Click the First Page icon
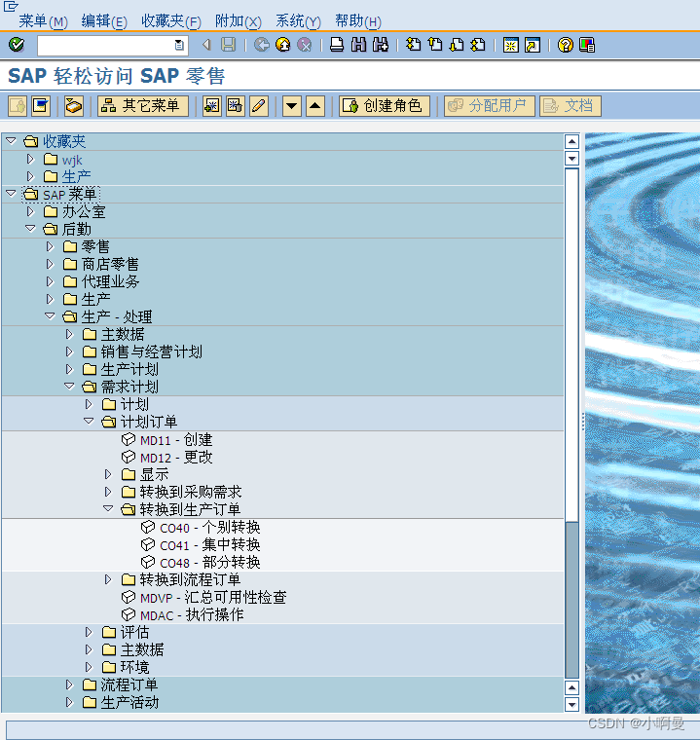Image resolution: width=700 pixels, height=740 pixels. pyautogui.click(x=414, y=45)
